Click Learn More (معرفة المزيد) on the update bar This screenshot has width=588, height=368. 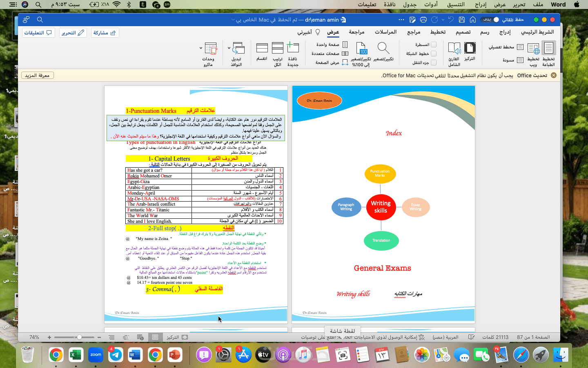[37, 75]
